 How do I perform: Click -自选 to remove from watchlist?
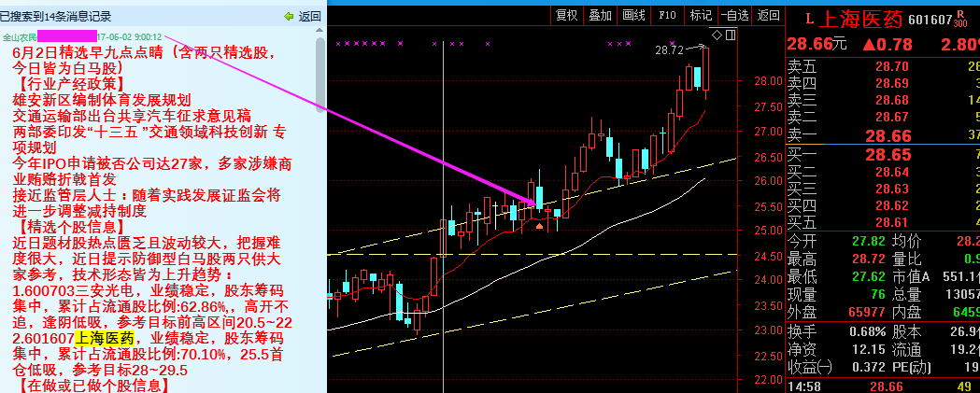click(735, 16)
